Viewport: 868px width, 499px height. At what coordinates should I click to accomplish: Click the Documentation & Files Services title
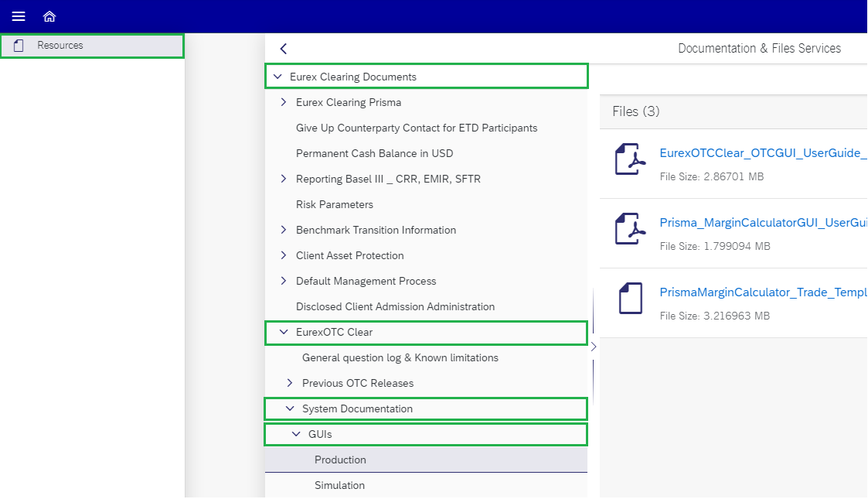point(760,48)
